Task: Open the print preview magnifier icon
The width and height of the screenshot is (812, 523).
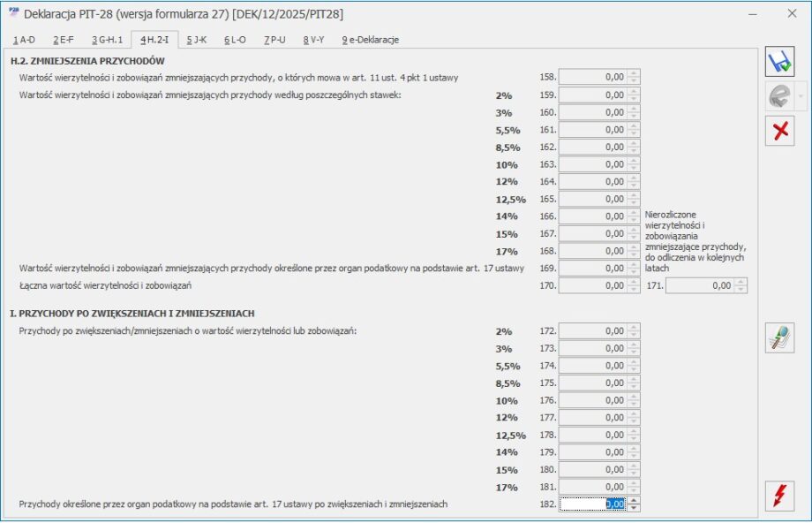Action: click(779, 338)
